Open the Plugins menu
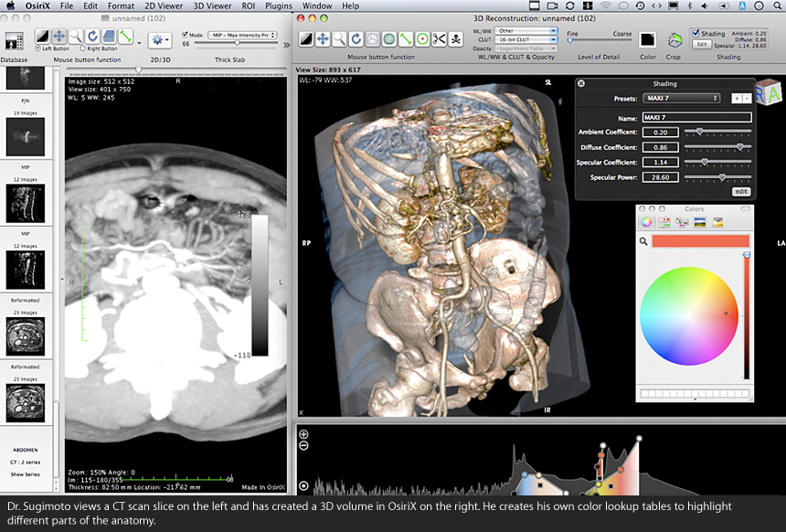786x532 pixels. point(278,6)
